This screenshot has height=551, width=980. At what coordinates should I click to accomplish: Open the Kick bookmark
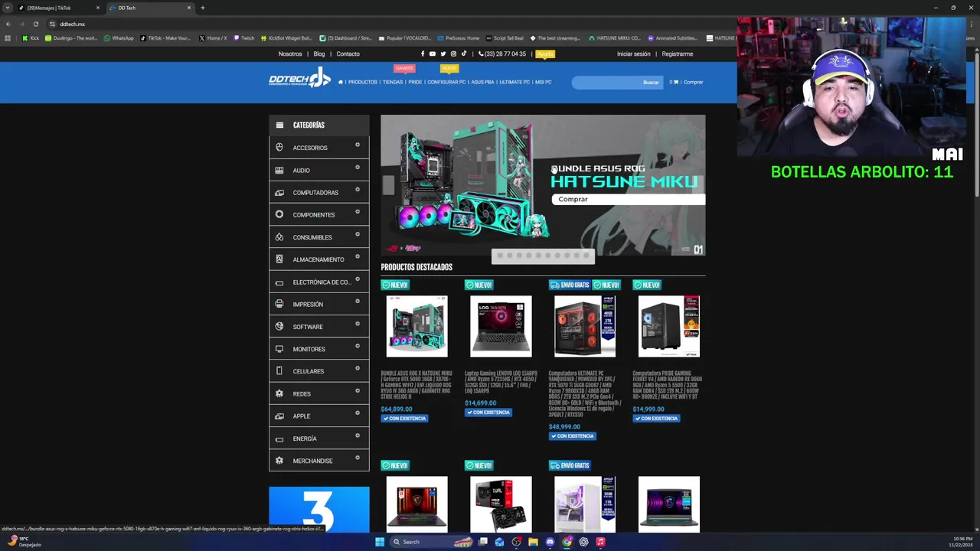[x=31, y=38]
